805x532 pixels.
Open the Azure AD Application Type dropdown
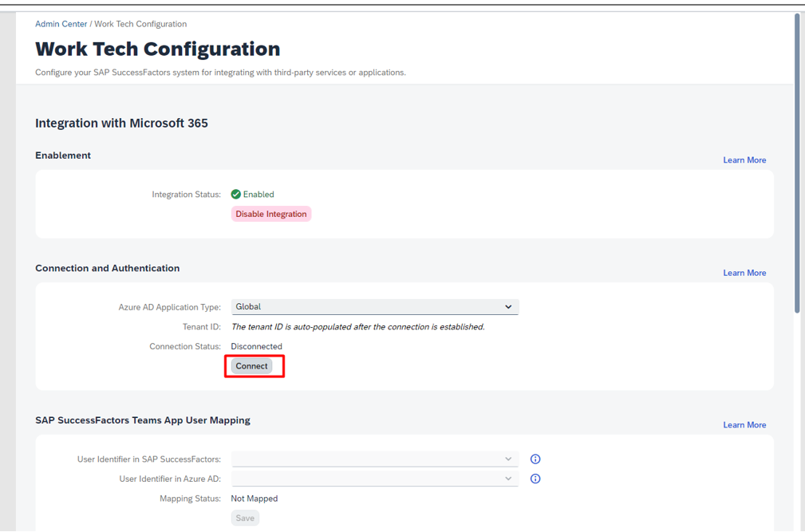pos(375,307)
